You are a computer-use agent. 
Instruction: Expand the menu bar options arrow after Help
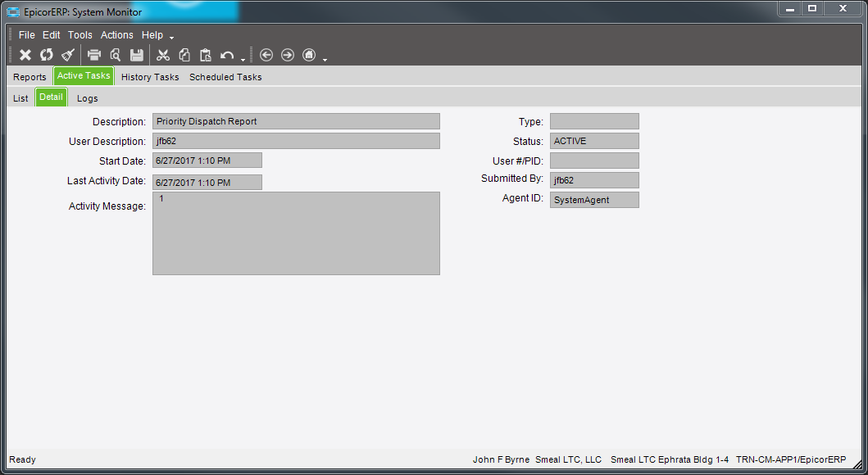(x=171, y=37)
